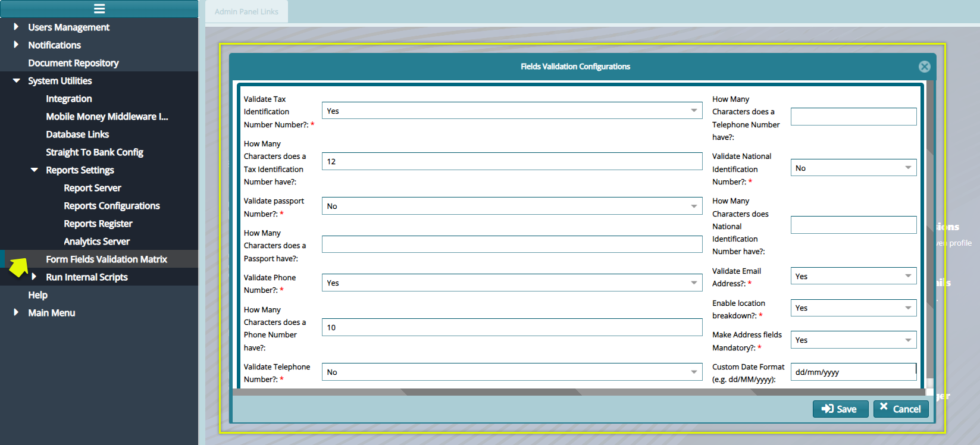
Task: Open Validate Email Address dropdown
Action: coord(854,276)
